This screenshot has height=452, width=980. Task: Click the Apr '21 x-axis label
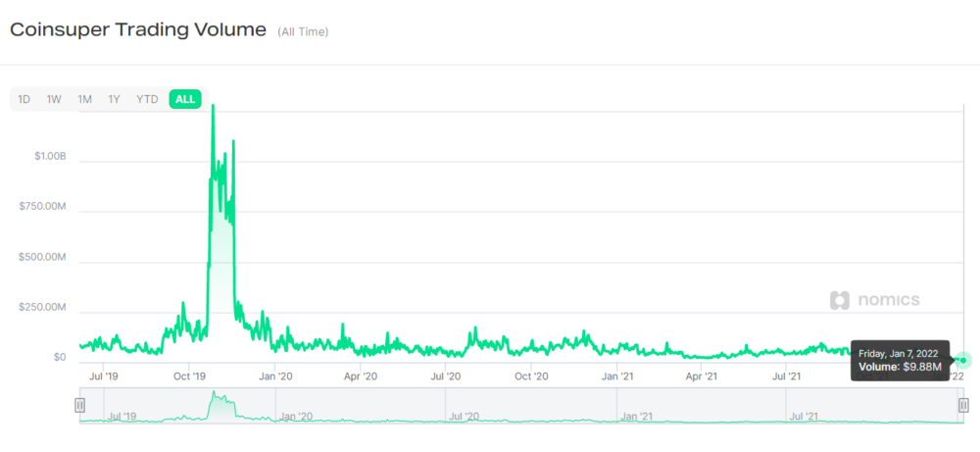pos(702,377)
